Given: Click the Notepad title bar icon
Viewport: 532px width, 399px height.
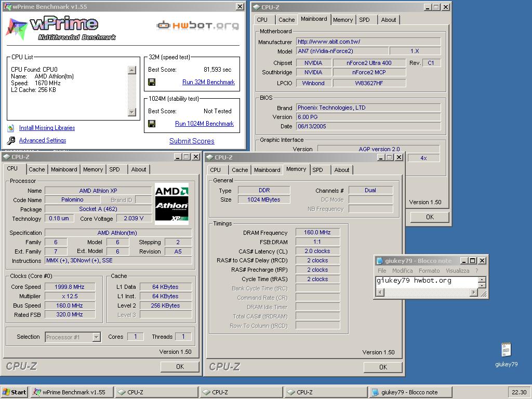Looking at the screenshot, I should point(380,261).
